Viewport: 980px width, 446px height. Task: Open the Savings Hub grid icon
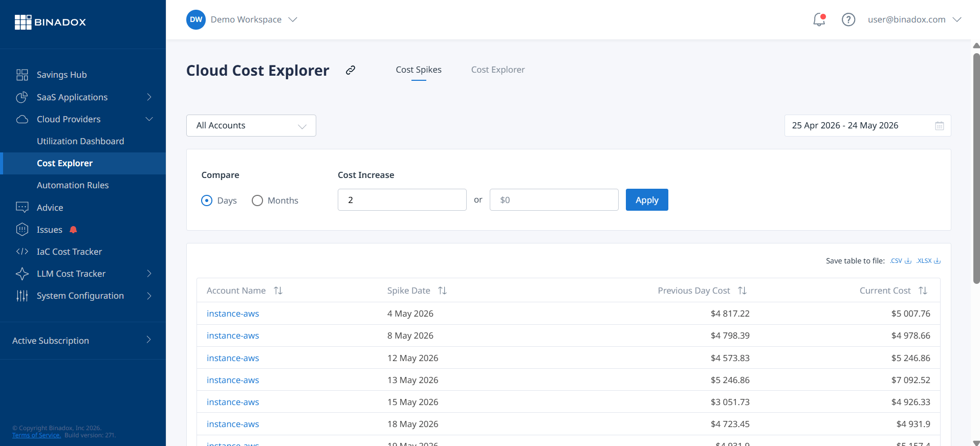[22, 75]
